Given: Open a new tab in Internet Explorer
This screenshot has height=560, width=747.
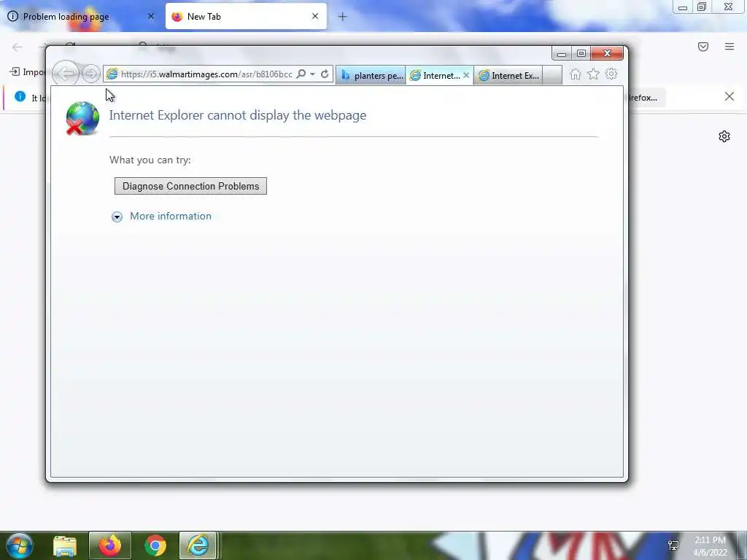Looking at the screenshot, I should click(x=552, y=75).
